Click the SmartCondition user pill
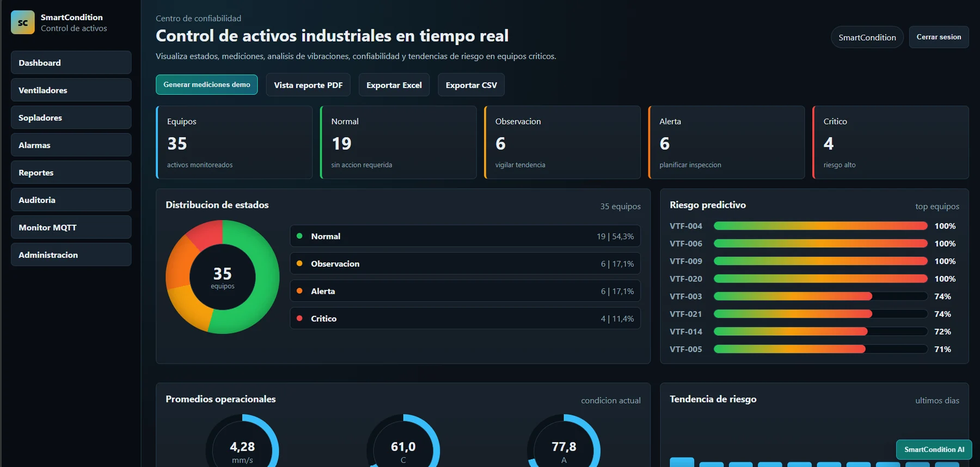The image size is (980, 467). (x=867, y=37)
